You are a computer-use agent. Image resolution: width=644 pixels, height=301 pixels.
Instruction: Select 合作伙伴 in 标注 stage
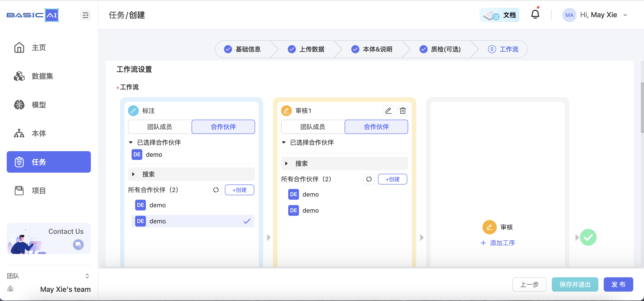(223, 127)
